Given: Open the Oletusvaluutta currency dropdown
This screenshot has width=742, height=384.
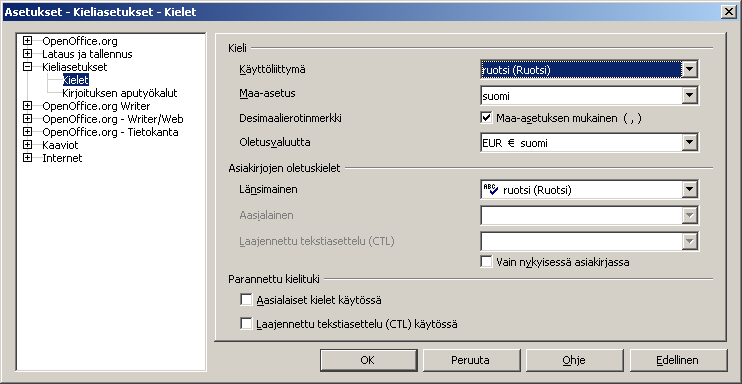Looking at the screenshot, I should coord(690,143).
